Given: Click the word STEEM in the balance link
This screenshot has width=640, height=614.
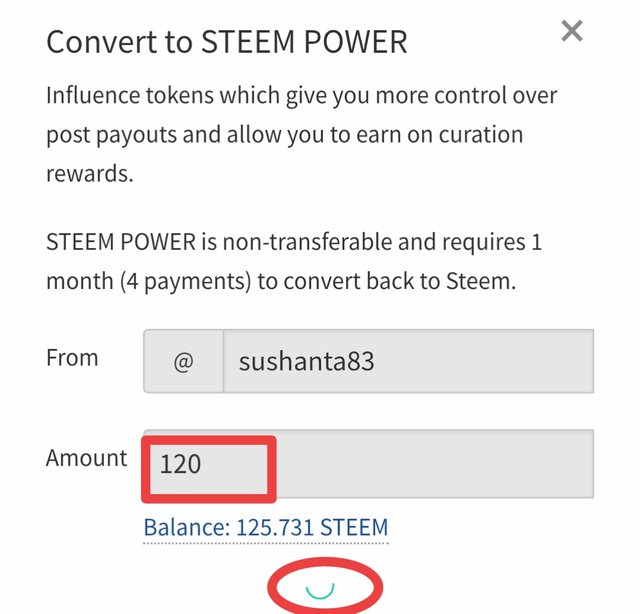Looking at the screenshot, I should coord(354,527).
